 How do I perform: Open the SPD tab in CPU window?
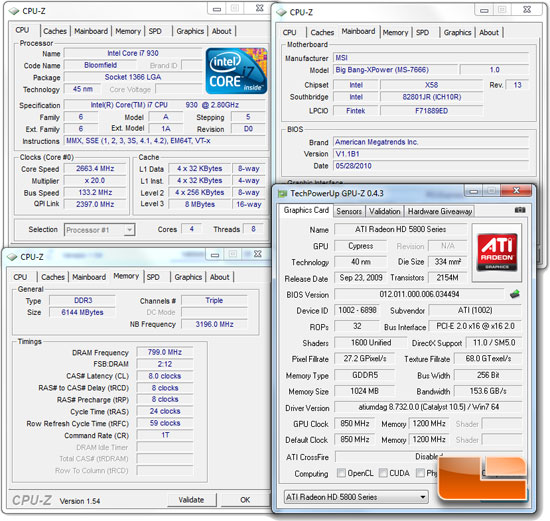[x=155, y=31]
